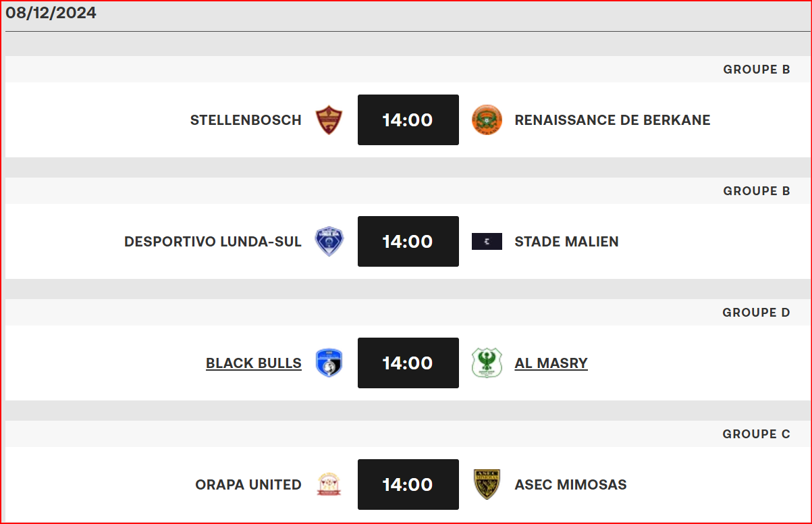Click the Asec Mimosas team name
The image size is (812, 524).
click(570, 484)
